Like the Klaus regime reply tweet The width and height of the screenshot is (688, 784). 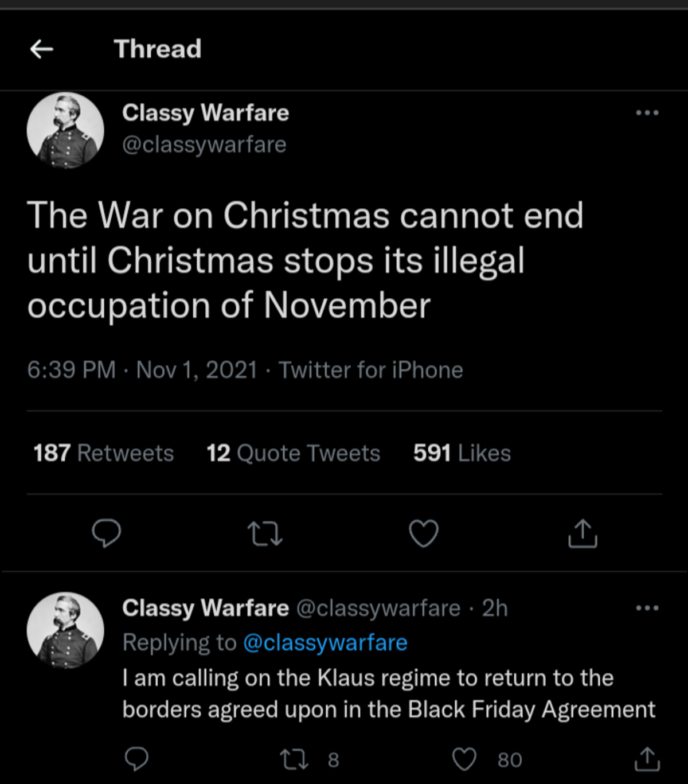(x=464, y=759)
